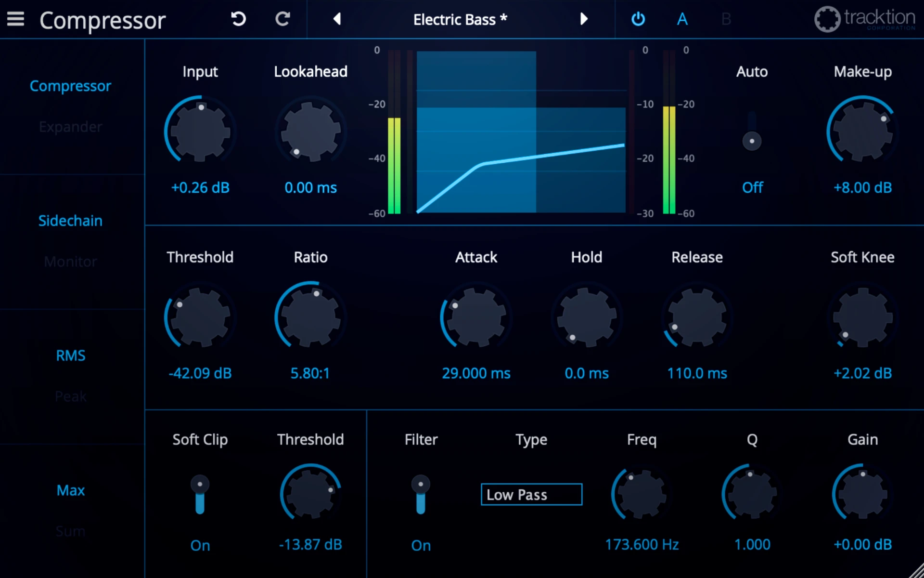Click the output level meter
Image resolution: width=924 pixels, height=578 pixels.
(x=669, y=131)
